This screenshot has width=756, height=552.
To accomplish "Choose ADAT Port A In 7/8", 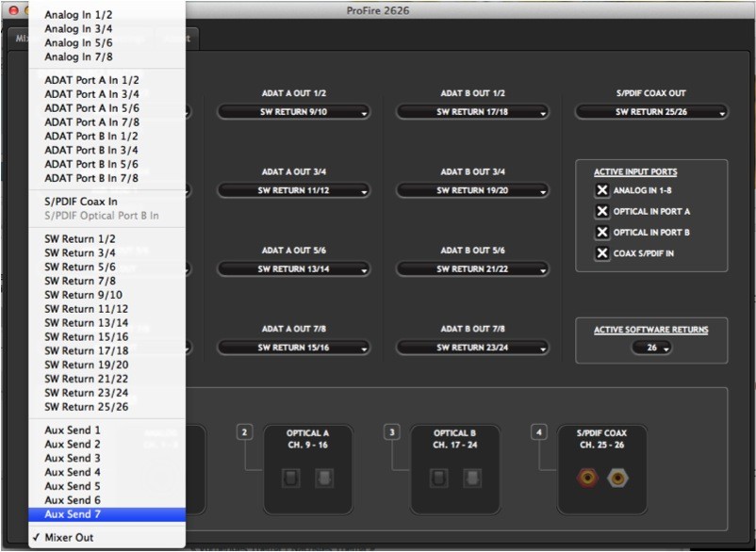I will pyautogui.click(x=107, y=122).
